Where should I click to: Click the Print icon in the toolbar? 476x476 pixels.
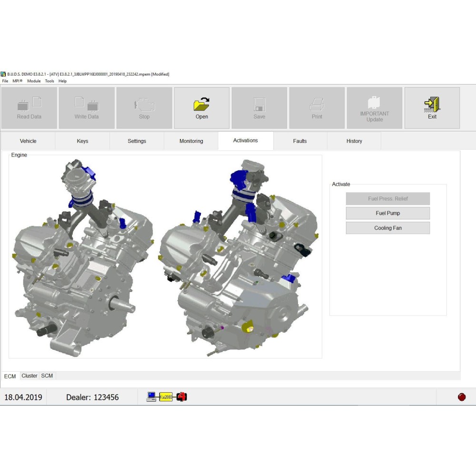point(317,107)
